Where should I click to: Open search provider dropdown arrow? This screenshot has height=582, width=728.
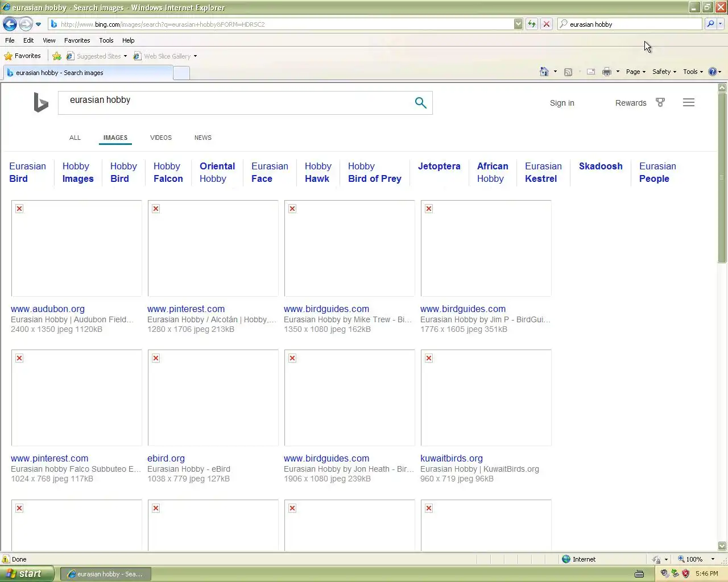[721, 24]
